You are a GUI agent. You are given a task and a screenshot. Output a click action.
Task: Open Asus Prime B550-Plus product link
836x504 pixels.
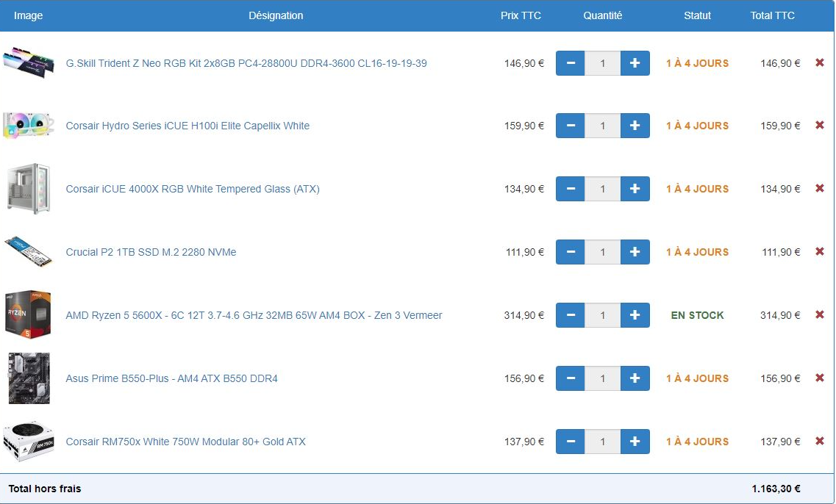click(x=171, y=378)
